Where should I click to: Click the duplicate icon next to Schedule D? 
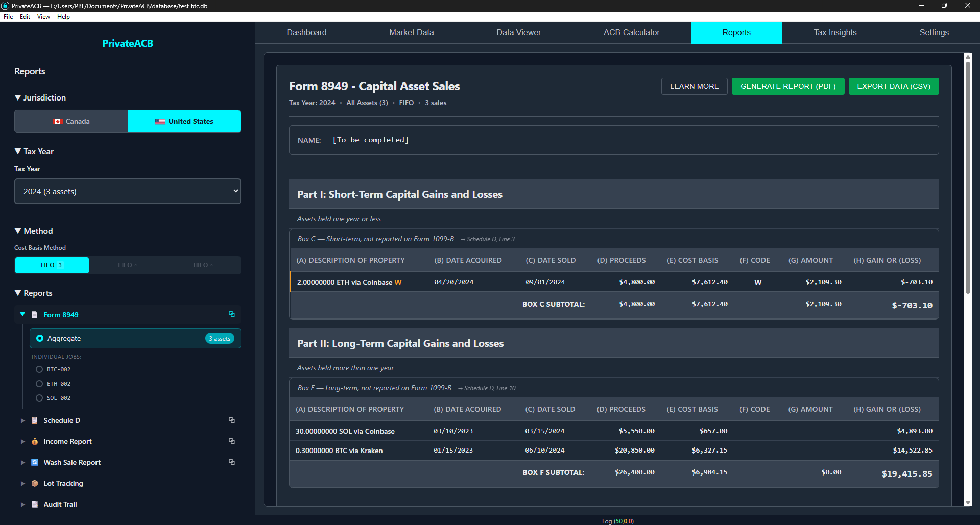point(232,420)
